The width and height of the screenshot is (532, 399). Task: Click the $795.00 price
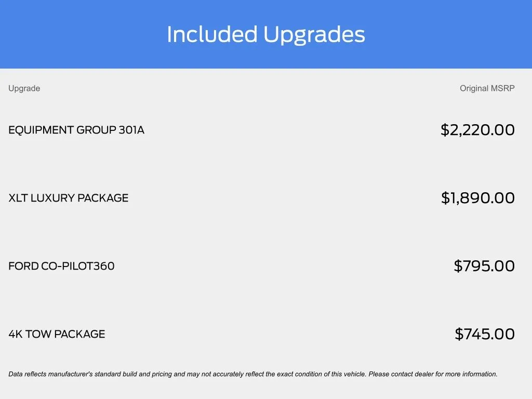click(484, 266)
